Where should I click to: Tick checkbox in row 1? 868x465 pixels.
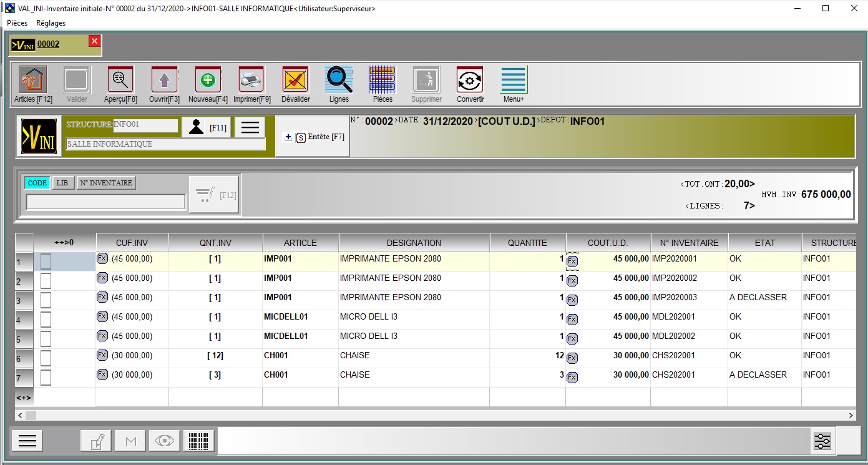click(46, 262)
